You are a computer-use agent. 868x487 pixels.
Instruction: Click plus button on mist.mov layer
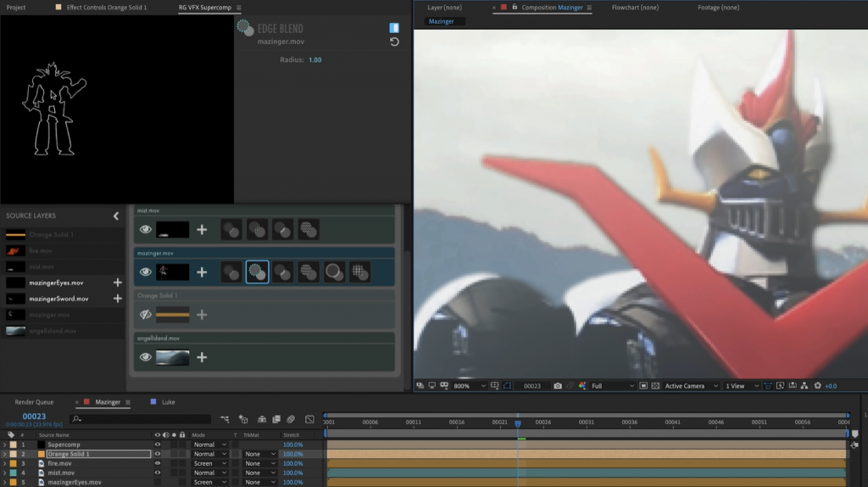coord(202,229)
